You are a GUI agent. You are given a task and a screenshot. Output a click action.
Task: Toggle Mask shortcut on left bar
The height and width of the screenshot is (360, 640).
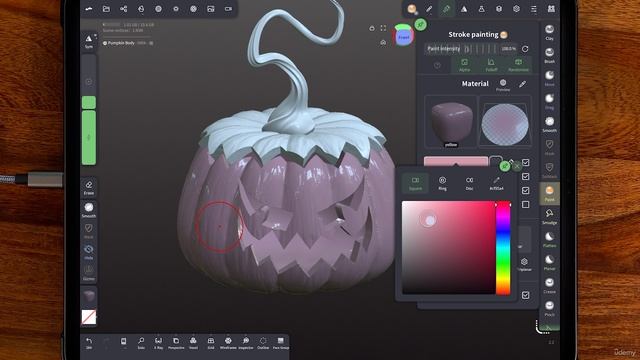pyautogui.click(x=89, y=231)
